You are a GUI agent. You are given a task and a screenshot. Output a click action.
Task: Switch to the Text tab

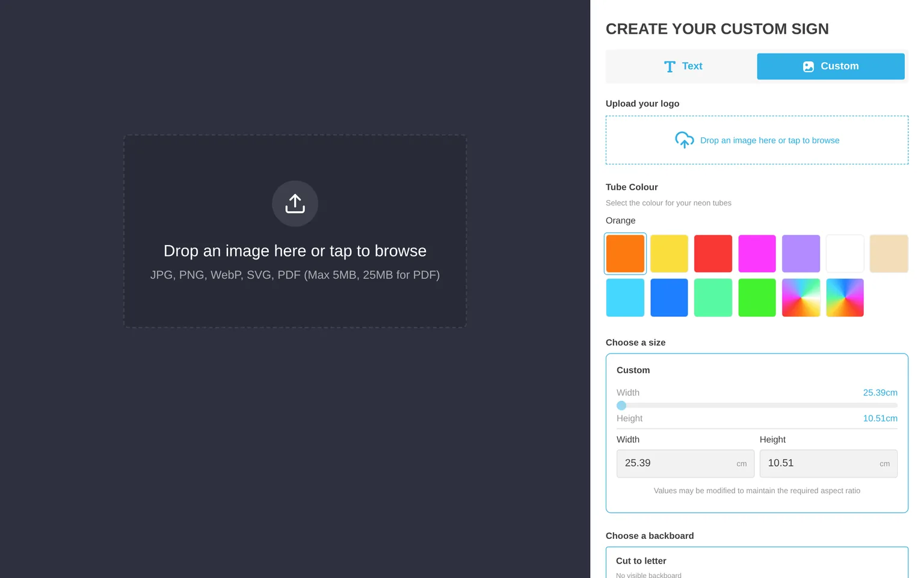(x=683, y=66)
